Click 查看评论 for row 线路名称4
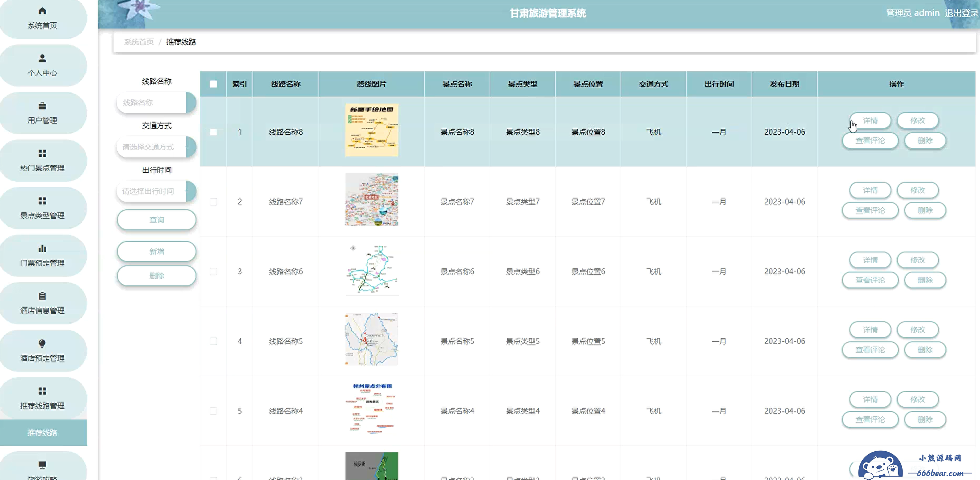This screenshot has width=980, height=480. click(x=870, y=419)
